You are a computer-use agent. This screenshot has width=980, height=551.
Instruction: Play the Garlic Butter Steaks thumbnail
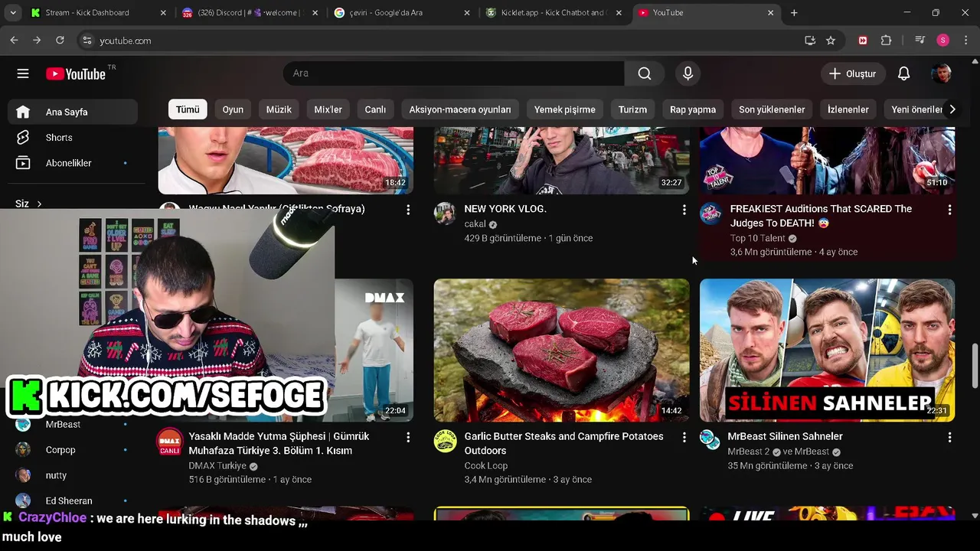point(561,350)
